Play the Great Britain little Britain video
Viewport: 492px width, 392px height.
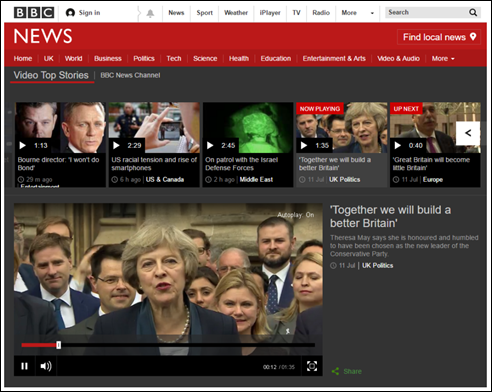[x=398, y=145]
